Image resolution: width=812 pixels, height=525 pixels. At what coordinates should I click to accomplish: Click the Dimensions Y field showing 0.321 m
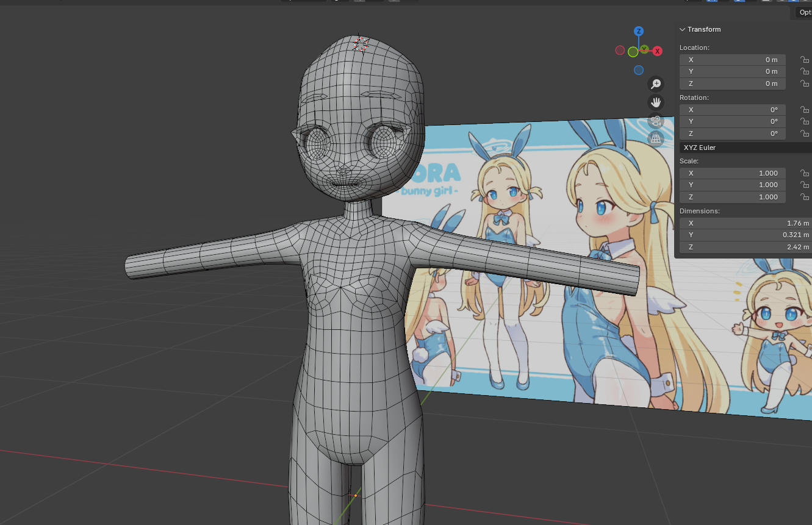[746, 235]
